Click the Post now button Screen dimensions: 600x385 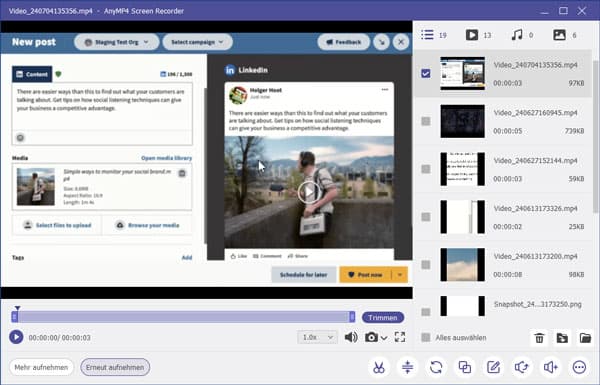point(365,275)
